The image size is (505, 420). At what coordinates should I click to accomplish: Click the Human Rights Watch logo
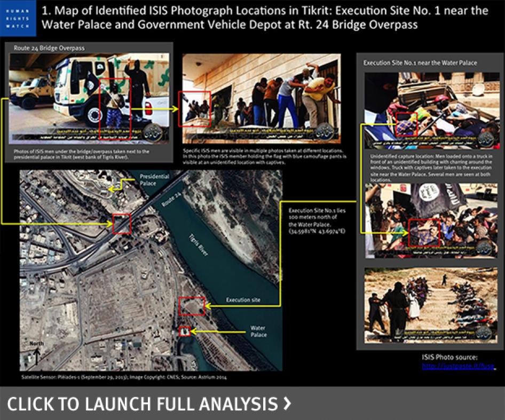(18, 18)
